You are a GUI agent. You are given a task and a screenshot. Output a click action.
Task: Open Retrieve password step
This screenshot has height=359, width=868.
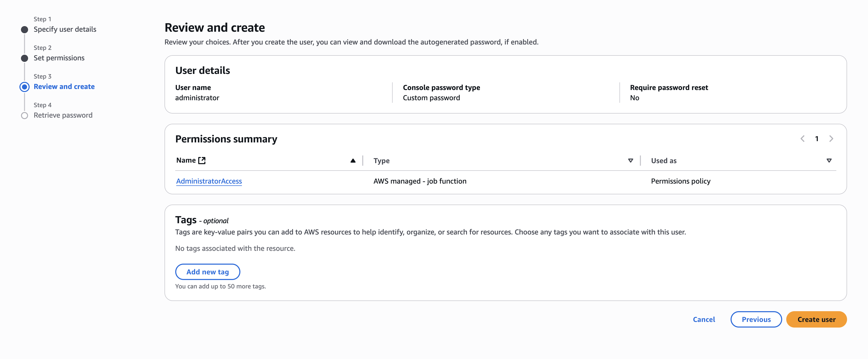coord(63,115)
